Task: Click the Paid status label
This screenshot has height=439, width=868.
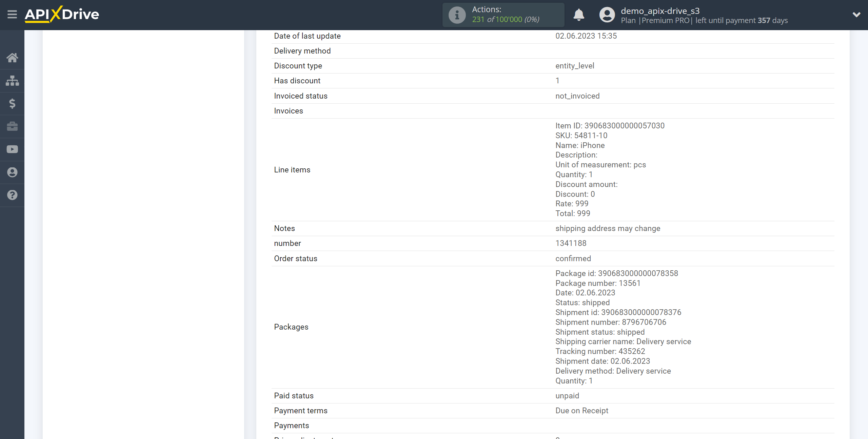Action: (x=294, y=396)
